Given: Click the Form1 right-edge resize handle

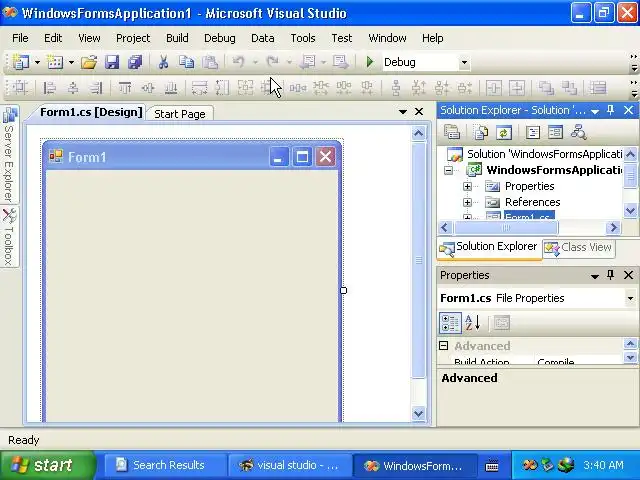Looking at the screenshot, I should pos(343,290).
